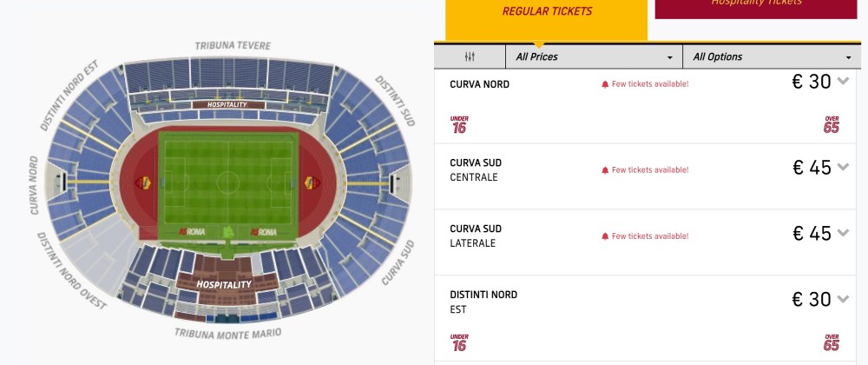Switch to Hospitality Tickets tab

755,5
